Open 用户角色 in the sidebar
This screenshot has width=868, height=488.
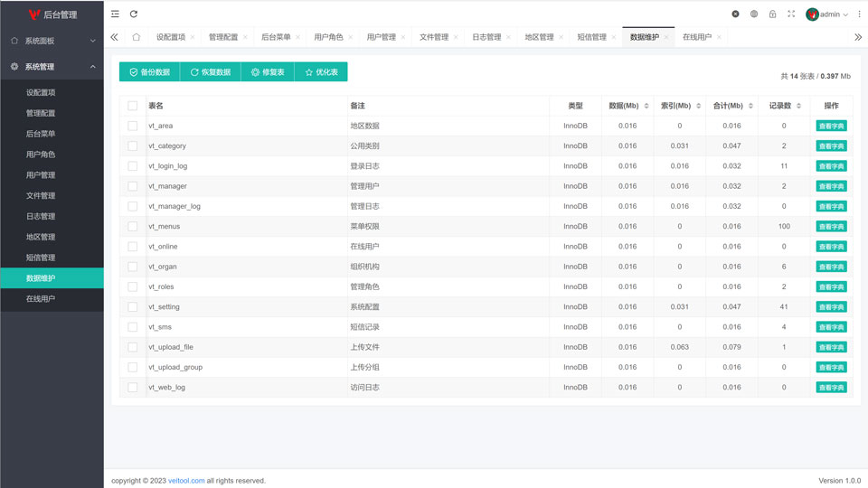(x=41, y=155)
